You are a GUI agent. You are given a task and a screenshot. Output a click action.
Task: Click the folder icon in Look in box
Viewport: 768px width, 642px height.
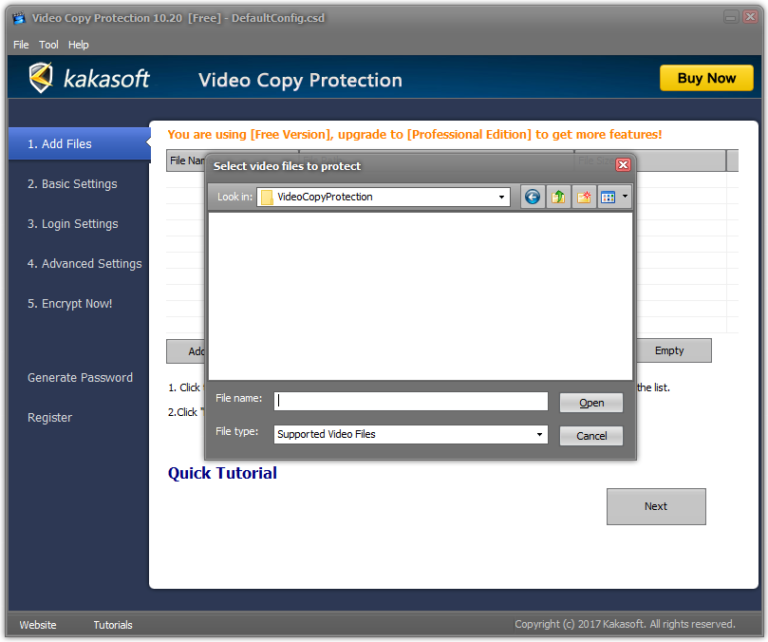(267, 197)
